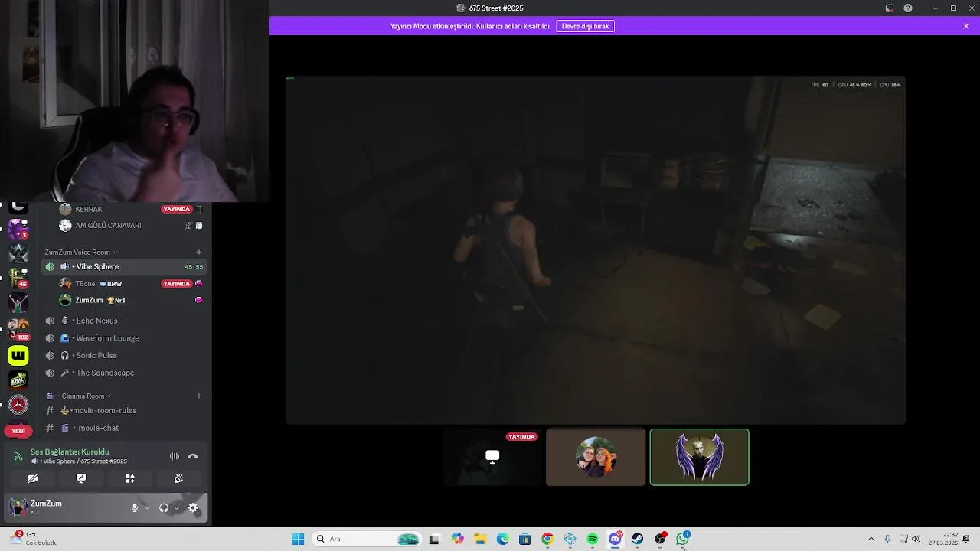Screen dimensions: 980x551
Task: Open the system tray volume control
Action: point(916,539)
